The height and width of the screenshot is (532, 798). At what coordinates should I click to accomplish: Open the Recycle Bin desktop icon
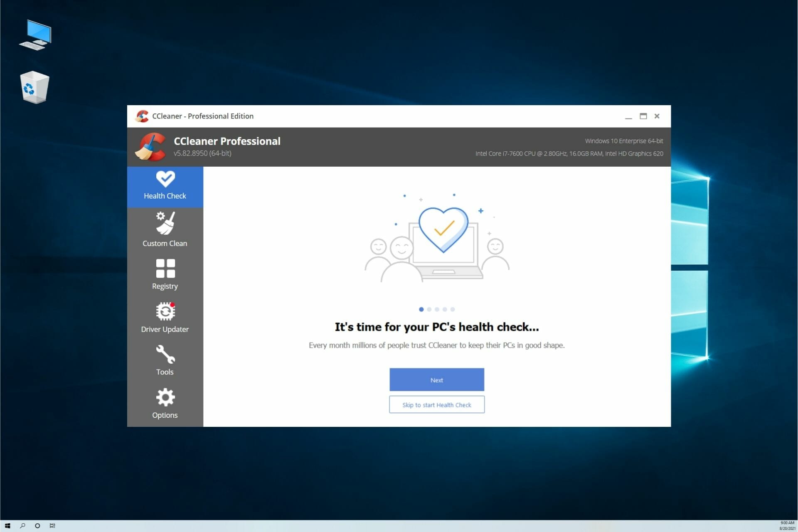(x=34, y=87)
